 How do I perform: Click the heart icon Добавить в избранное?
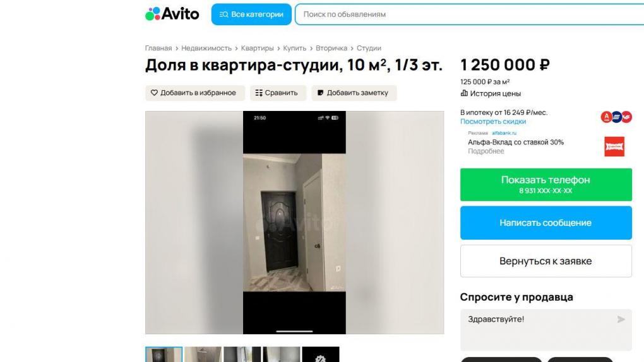(154, 93)
